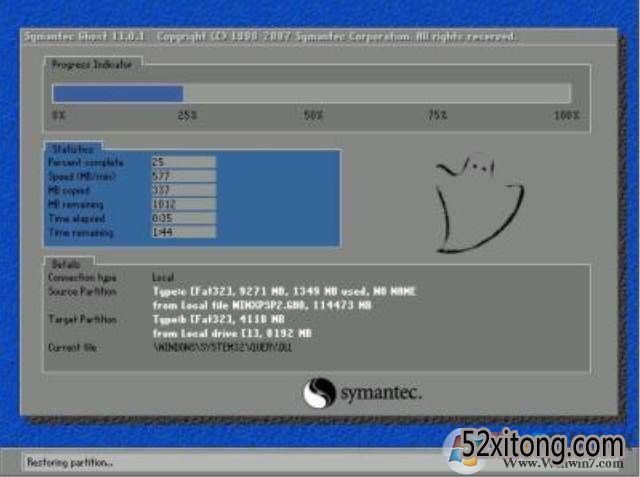The image size is (640, 477).
Task: Click the Symantec yin-yang logo
Action: 320,393
